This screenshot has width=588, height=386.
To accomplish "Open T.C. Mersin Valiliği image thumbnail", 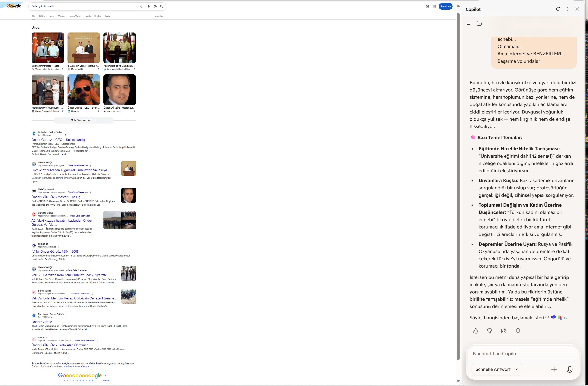I will tap(84, 48).
